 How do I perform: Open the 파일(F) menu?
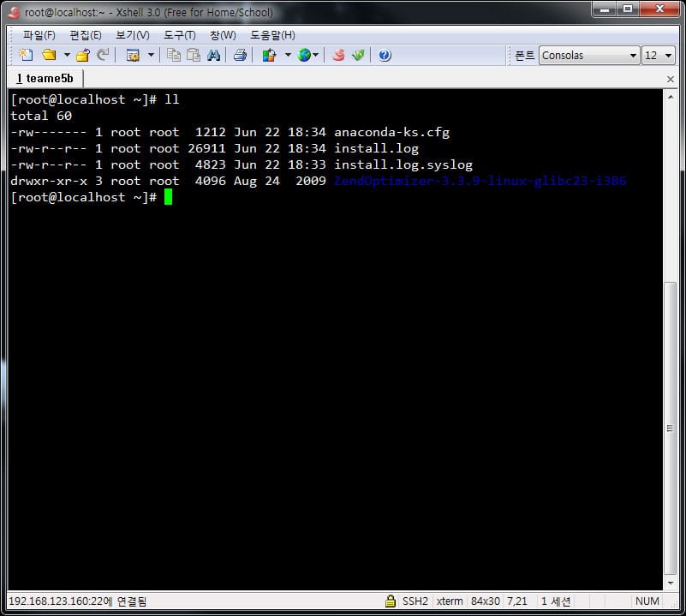(39, 35)
